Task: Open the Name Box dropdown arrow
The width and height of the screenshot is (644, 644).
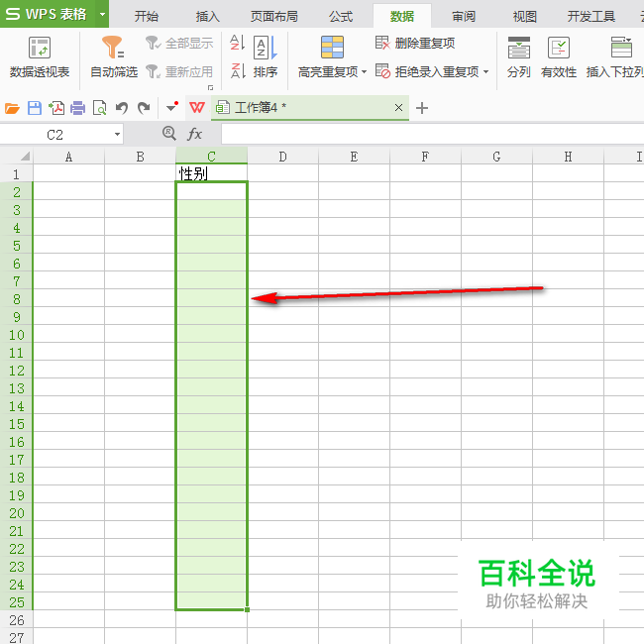Action: 118,135
